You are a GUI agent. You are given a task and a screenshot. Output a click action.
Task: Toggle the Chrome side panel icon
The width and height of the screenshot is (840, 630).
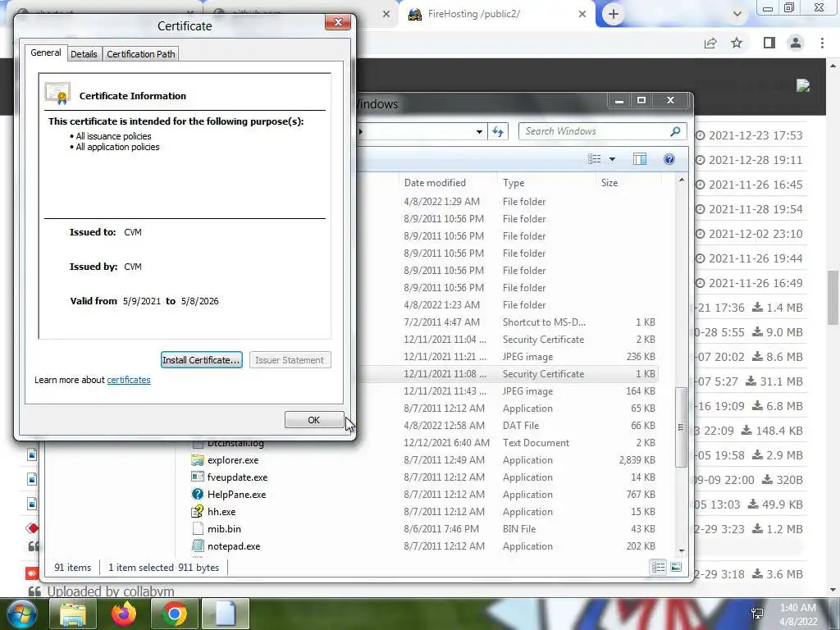click(x=769, y=43)
